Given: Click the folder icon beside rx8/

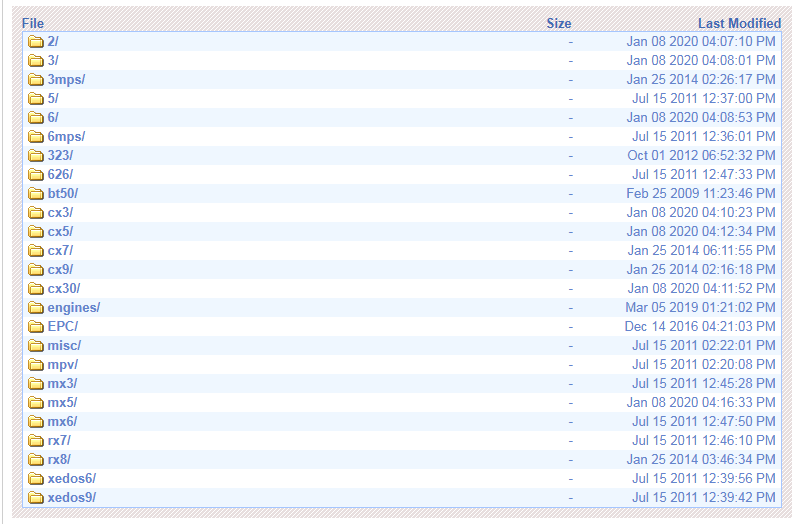Looking at the screenshot, I should [36, 460].
